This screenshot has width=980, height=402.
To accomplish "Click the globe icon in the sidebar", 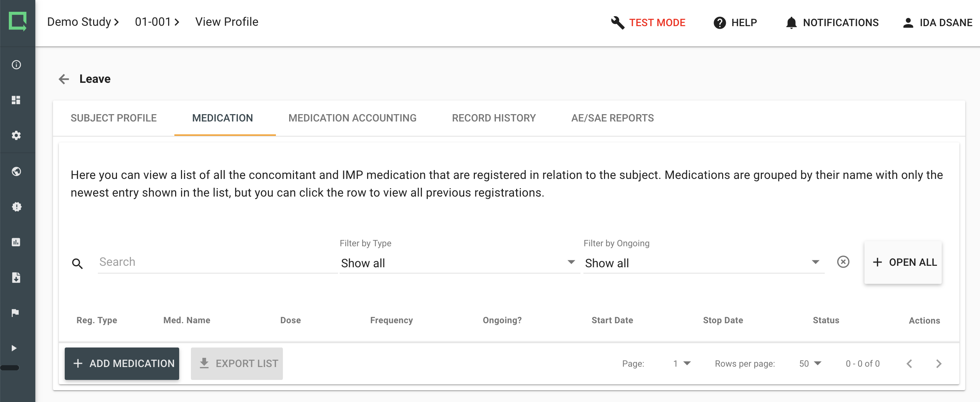I will tap(16, 171).
